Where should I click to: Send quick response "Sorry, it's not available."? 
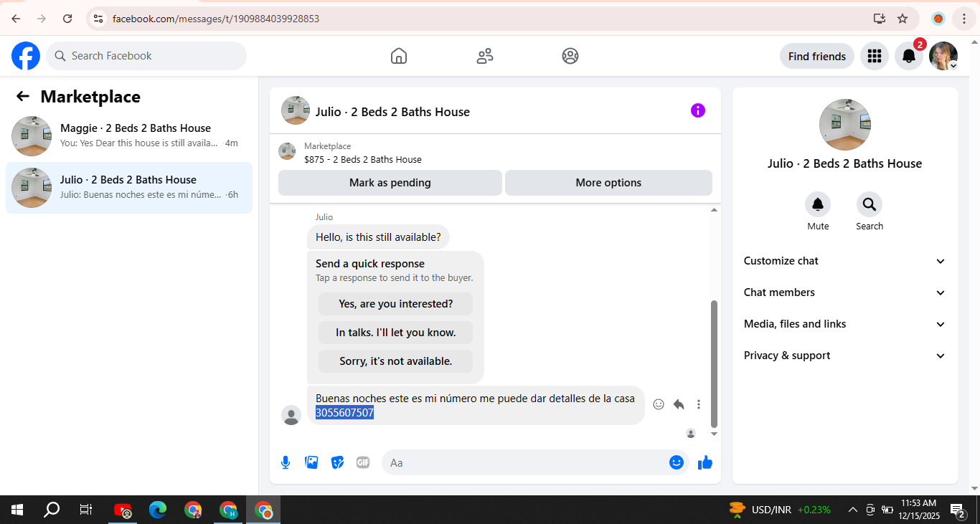pos(396,361)
